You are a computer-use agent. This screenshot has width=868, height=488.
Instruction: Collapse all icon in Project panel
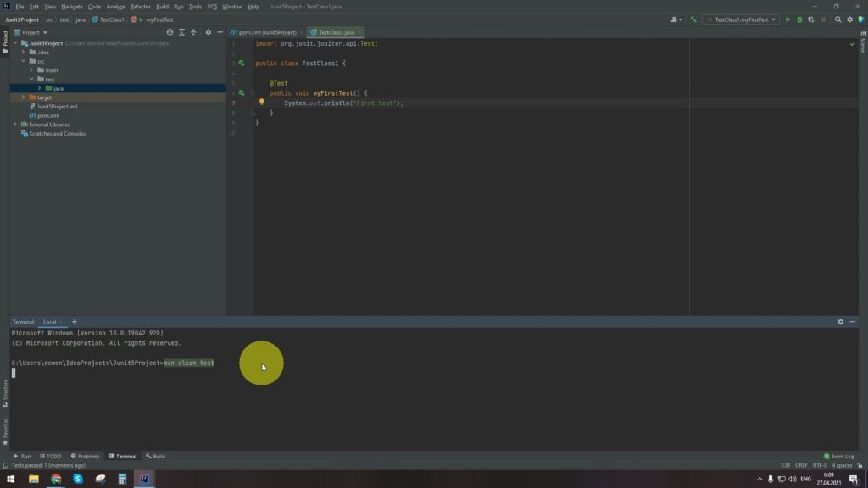(193, 32)
